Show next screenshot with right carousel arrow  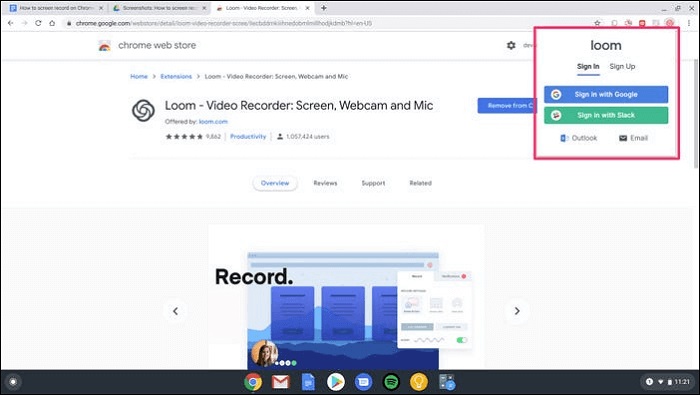click(x=517, y=311)
